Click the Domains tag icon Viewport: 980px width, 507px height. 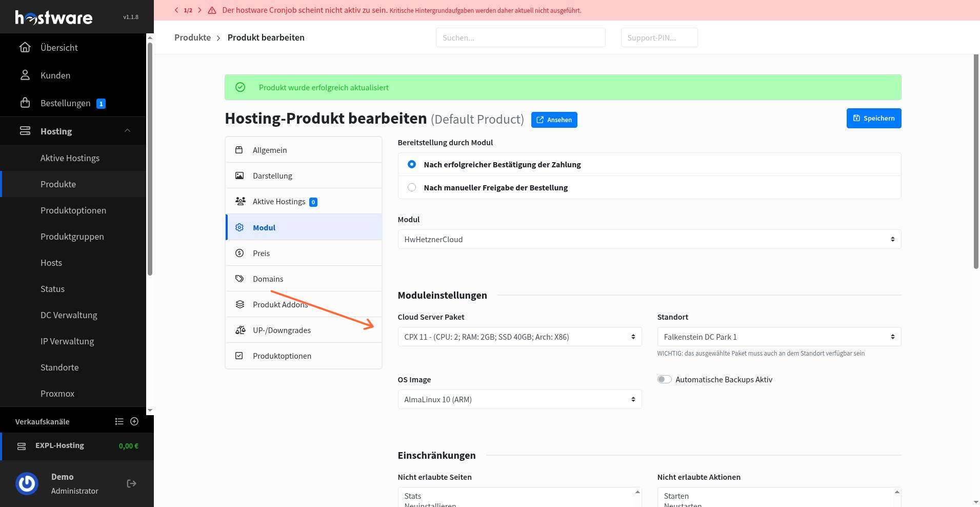[x=239, y=279]
